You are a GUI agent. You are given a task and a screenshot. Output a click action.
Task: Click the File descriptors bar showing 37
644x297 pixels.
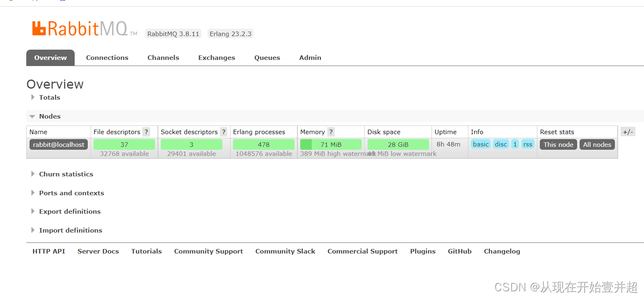(124, 144)
